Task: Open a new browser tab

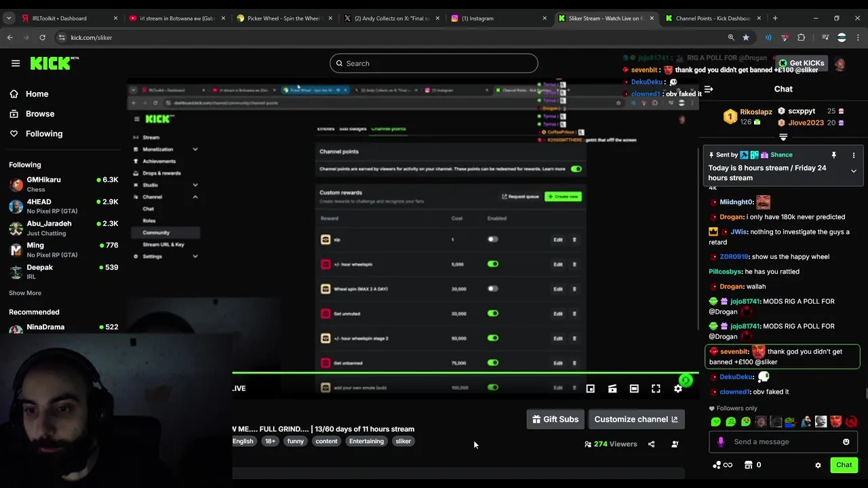Action: tap(775, 18)
